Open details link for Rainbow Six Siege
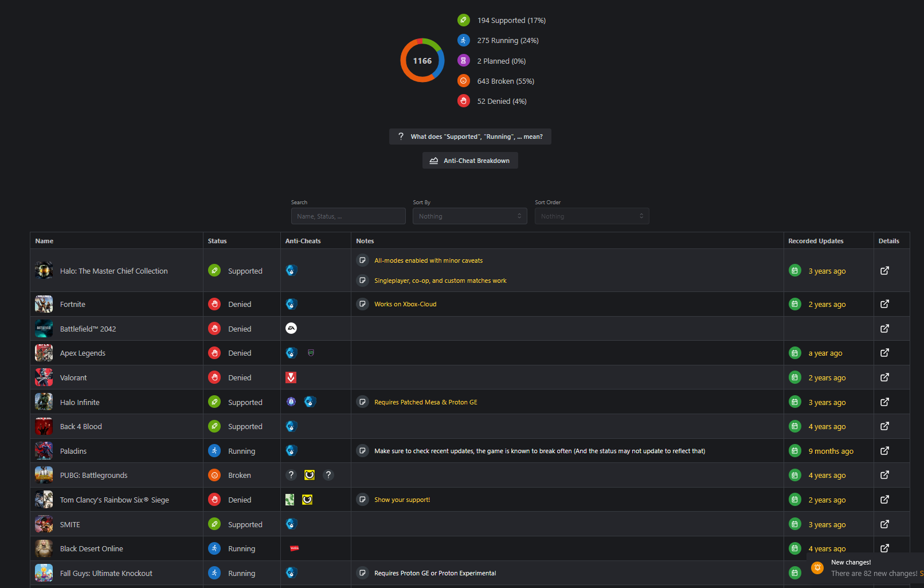The width and height of the screenshot is (924, 588). point(884,500)
